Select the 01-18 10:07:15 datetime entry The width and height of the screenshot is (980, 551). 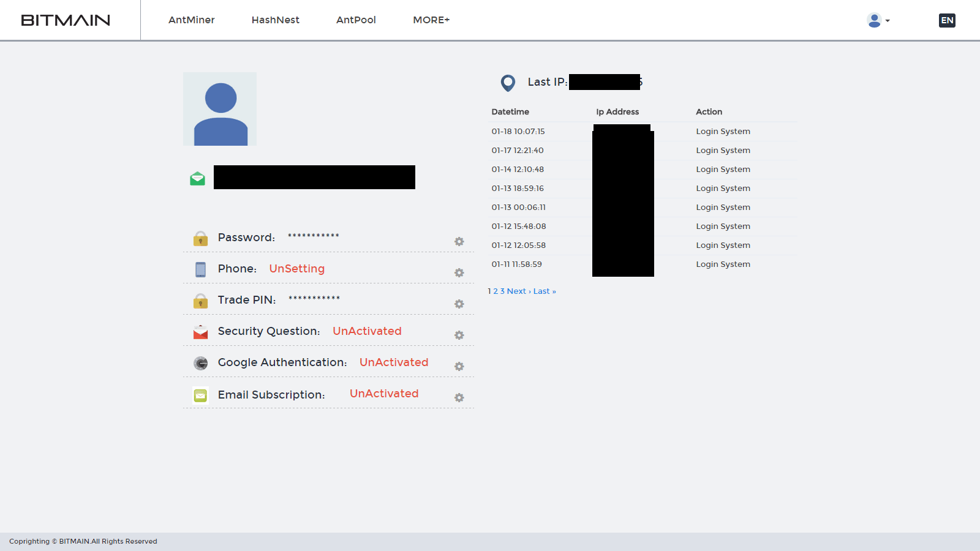click(518, 132)
